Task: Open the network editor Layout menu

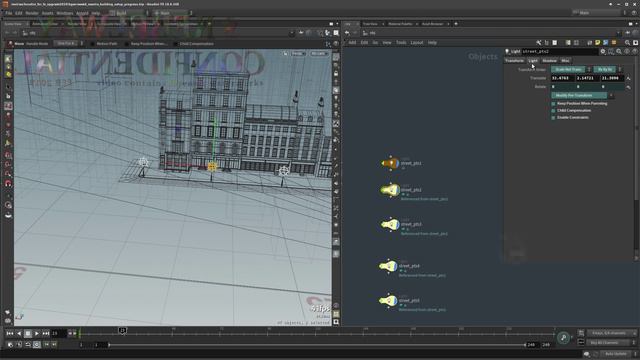Action: 417,42
